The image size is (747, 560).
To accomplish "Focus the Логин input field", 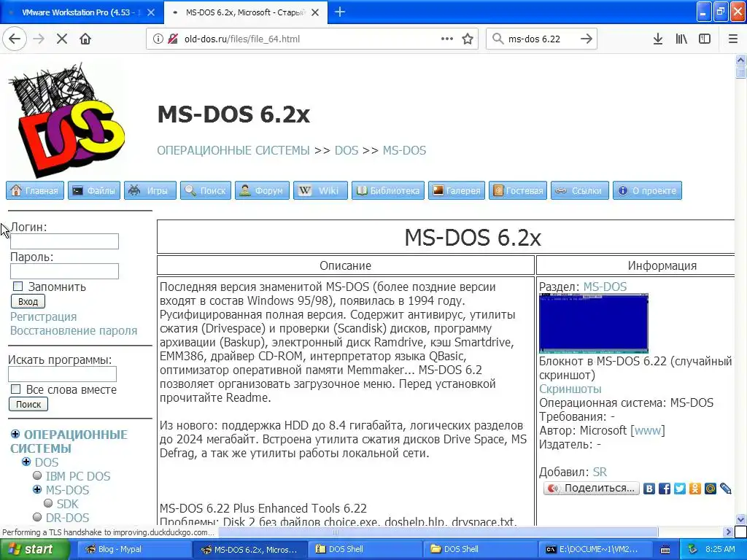I will (x=64, y=241).
